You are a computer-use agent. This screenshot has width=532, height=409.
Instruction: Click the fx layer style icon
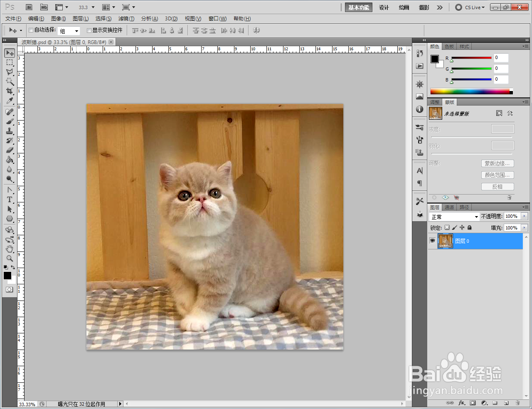click(461, 403)
